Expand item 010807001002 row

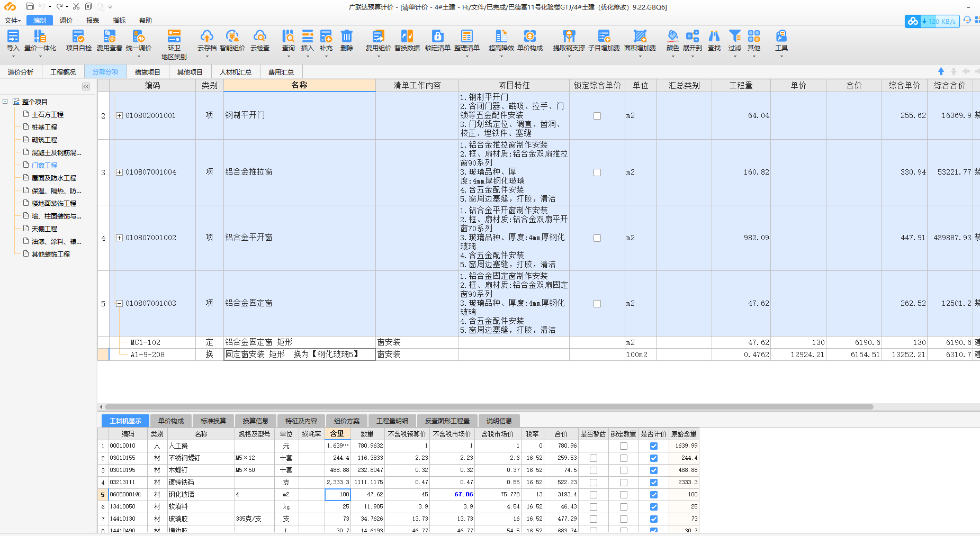[120, 238]
